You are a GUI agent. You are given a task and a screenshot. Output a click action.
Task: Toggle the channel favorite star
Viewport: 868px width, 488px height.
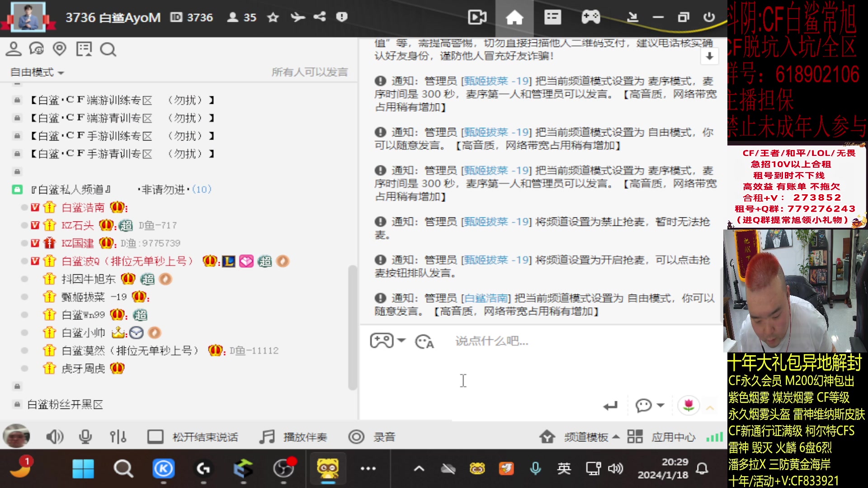coord(273,18)
